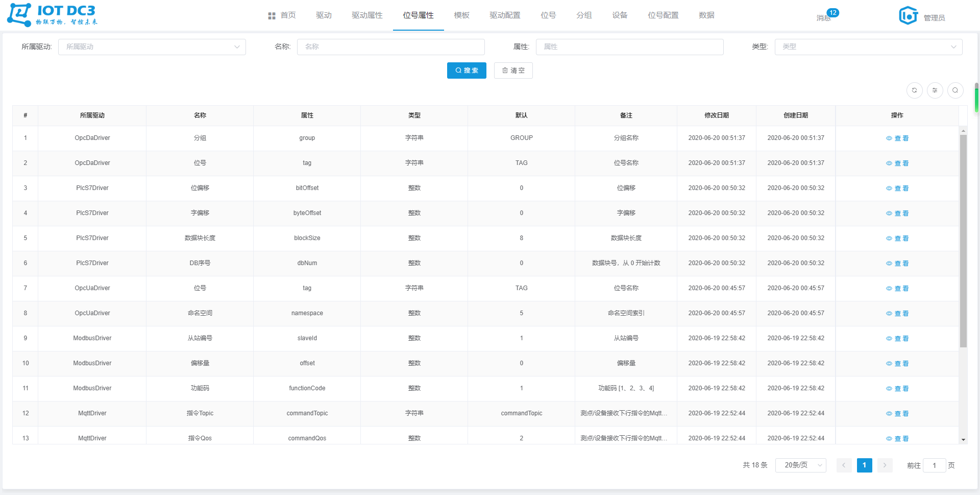View row 2 OpcDaDriver tag details
This screenshot has height=495, width=980.
pos(897,163)
